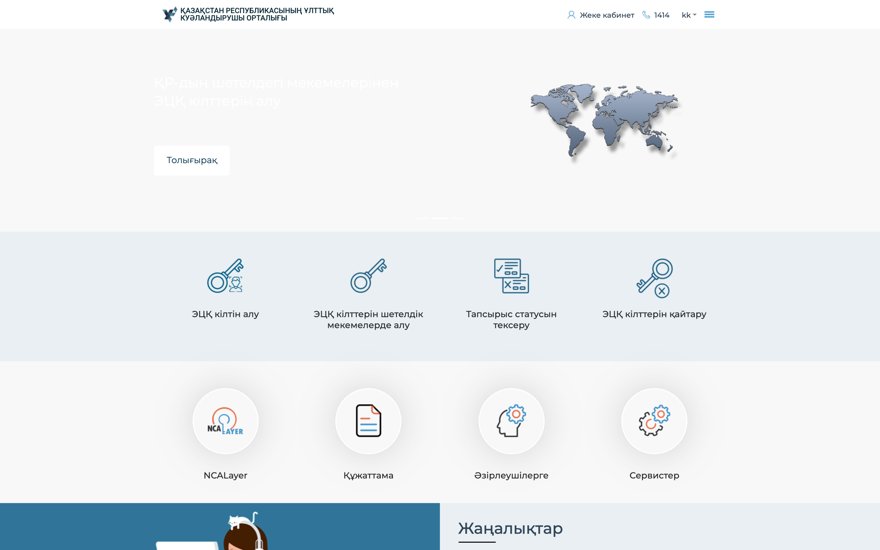Click the head with gear developers icon
880x550 pixels.
click(x=511, y=421)
